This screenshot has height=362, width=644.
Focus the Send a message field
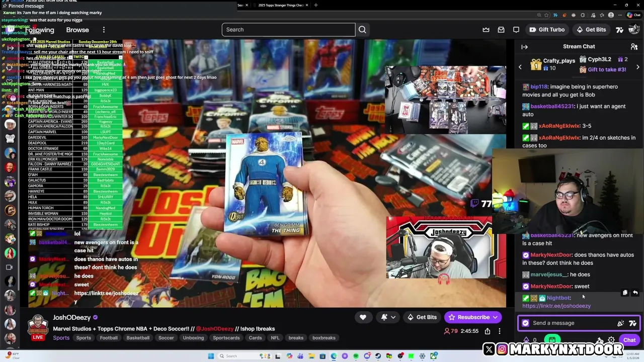coord(579,323)
